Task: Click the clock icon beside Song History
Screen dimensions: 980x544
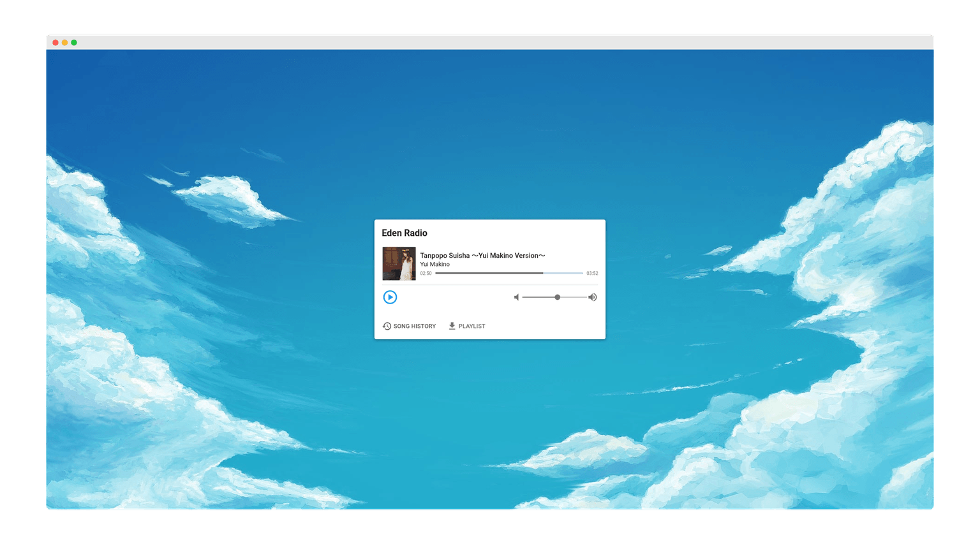Action: click(x=387, y=326)
